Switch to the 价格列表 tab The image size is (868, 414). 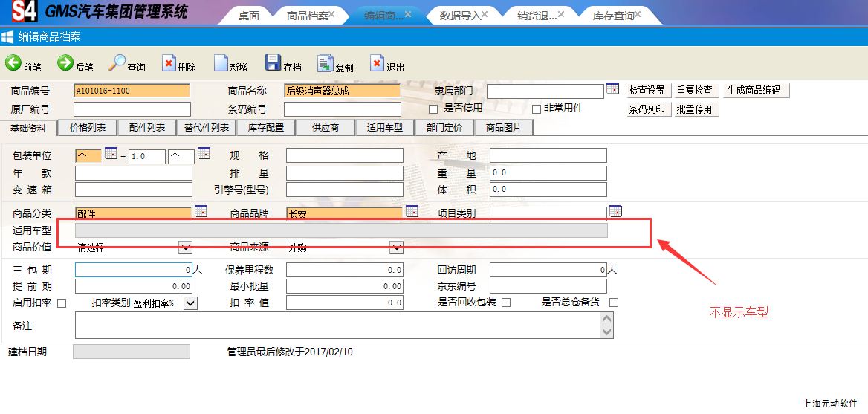(88, 128)
